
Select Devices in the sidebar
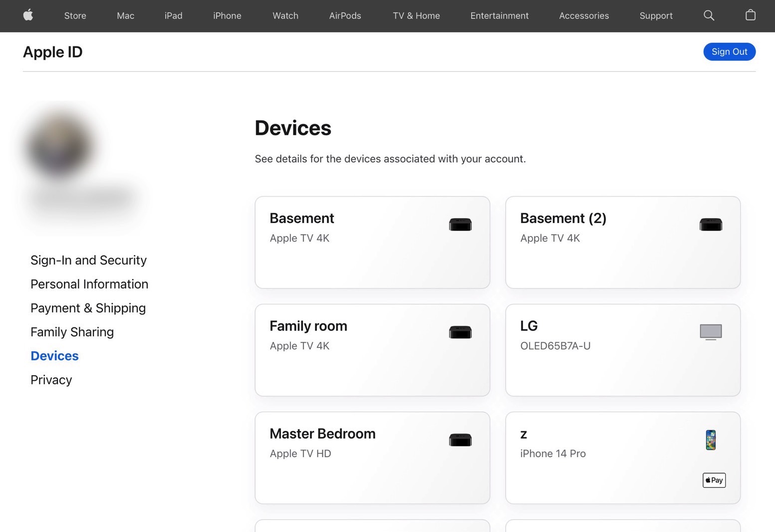[x=54, y=356]
